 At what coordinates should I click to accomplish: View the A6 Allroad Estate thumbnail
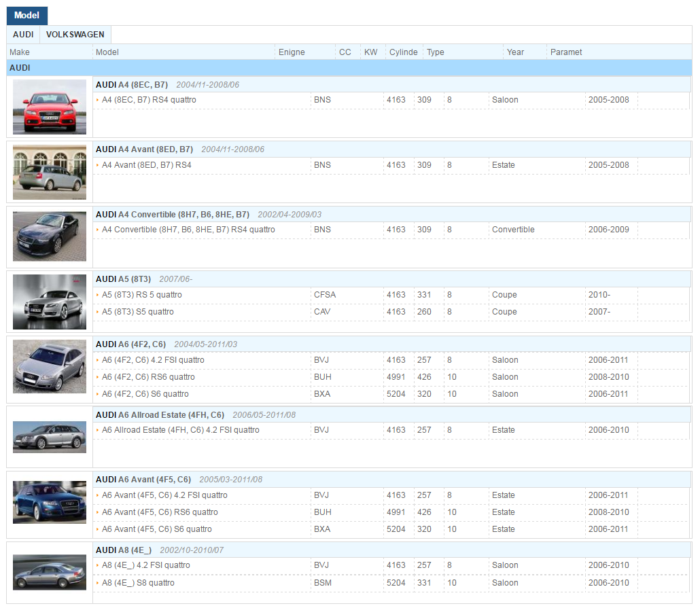click(50, 437)
